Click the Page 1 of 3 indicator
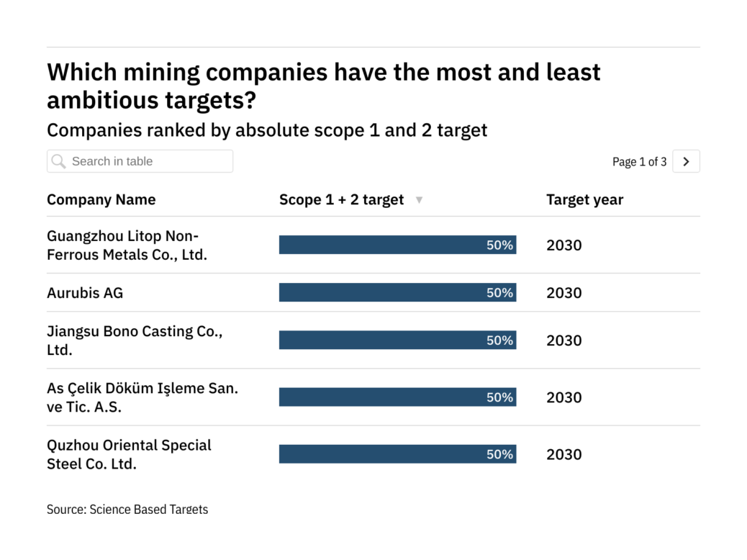 639,162
